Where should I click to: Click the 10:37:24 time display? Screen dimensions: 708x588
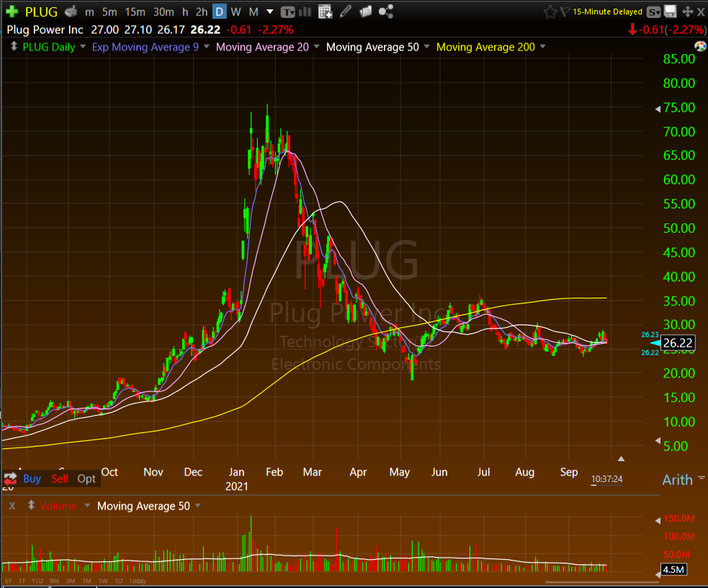pyautogui.click(x=607, y=478)
